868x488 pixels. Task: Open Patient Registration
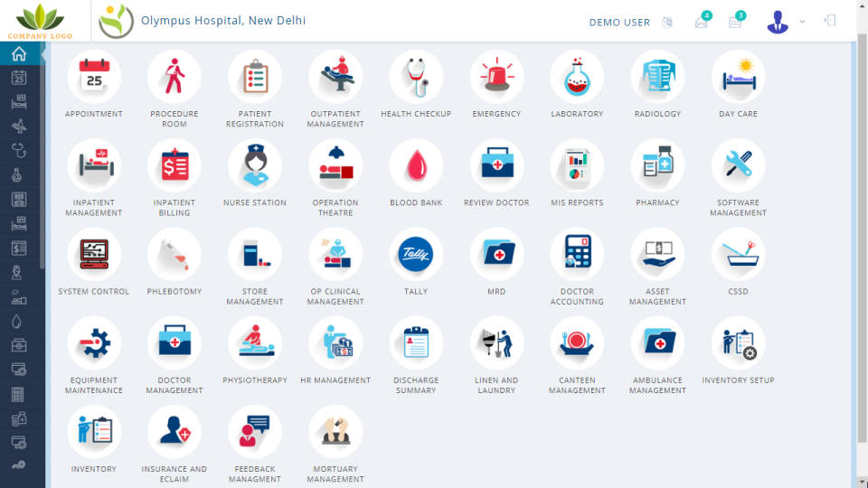click(255, 77)
